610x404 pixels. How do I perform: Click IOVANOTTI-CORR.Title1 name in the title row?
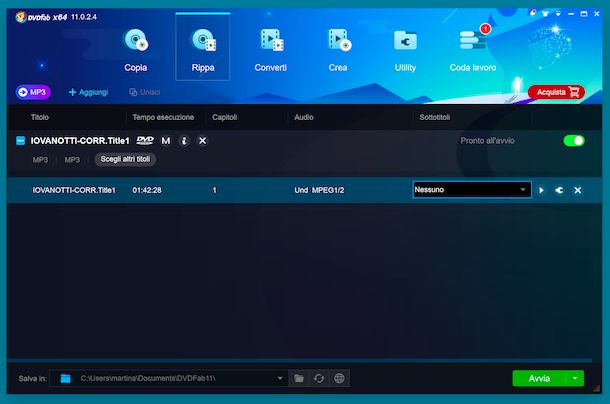pos(74,190)
